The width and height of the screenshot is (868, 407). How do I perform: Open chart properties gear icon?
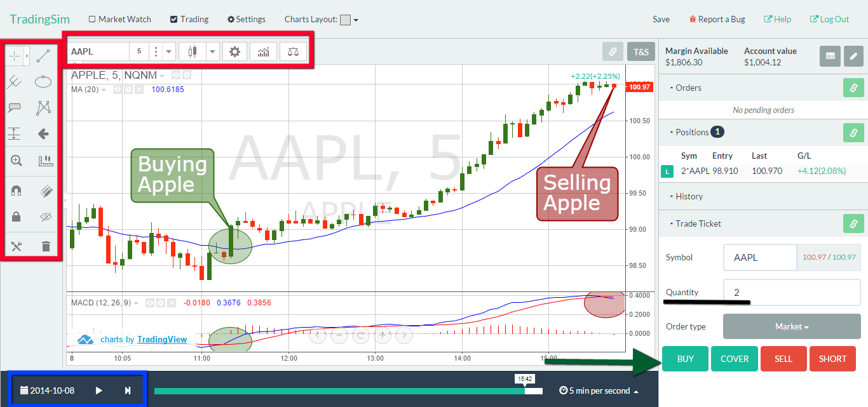[x=234, y=51]
